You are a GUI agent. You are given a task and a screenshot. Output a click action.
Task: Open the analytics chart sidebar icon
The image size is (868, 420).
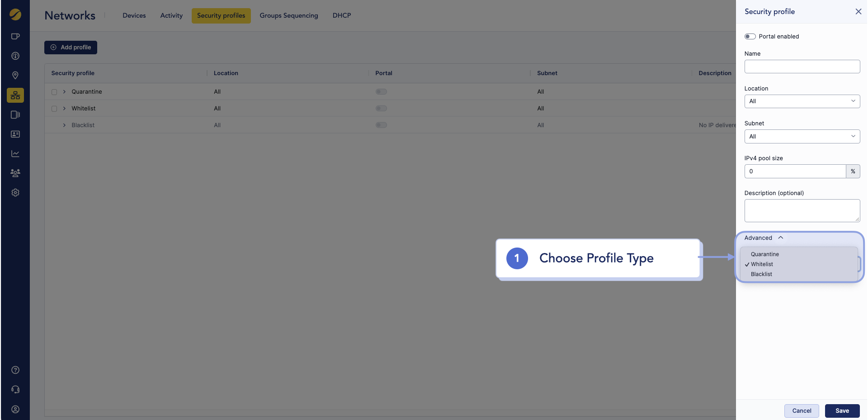click(x=15, y=153)
